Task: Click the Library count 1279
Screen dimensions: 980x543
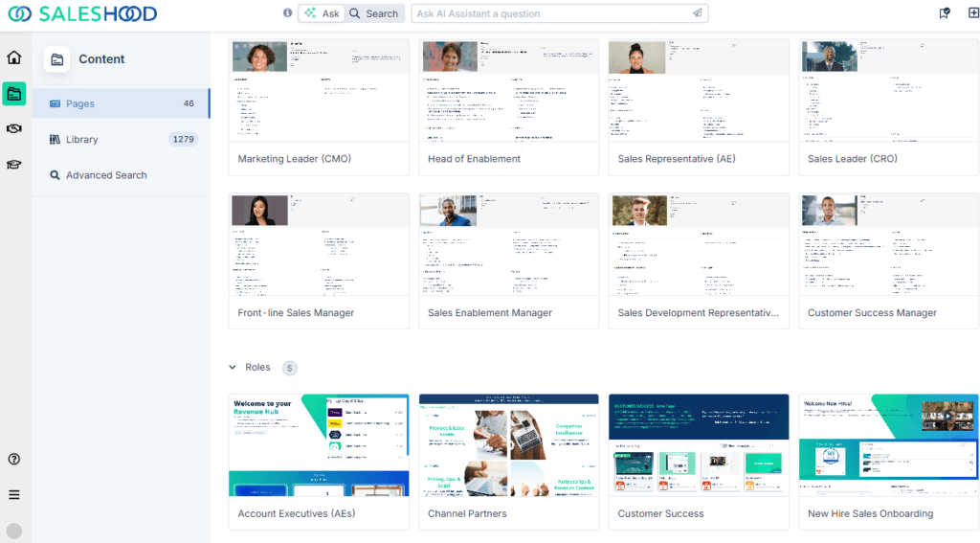Action: coord(183,140)
